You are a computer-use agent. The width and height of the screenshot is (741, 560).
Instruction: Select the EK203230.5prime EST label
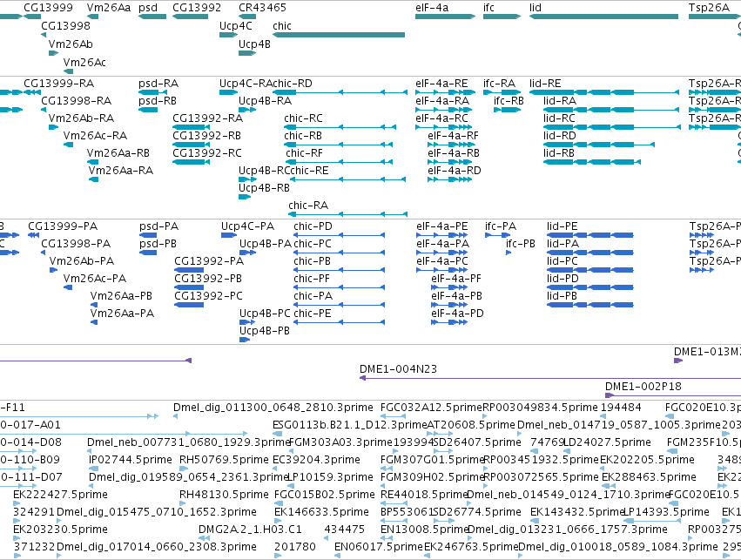tap(60, 530)
